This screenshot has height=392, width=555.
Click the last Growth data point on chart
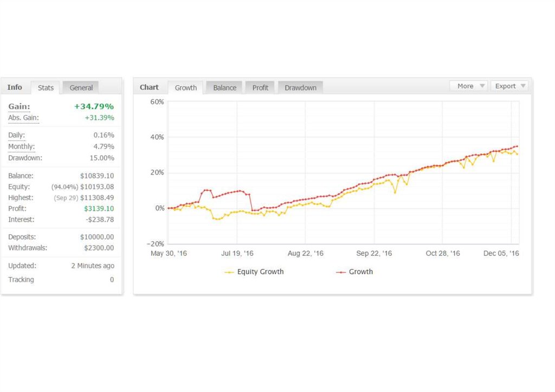pyautogui.click(x=518, y=146)
